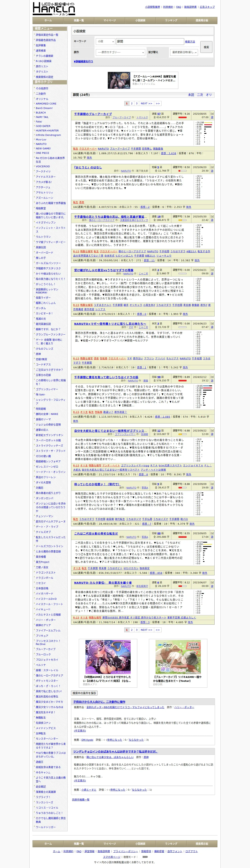Open 評価未算定作品一覧 in the search menu
Screen dimensions: 250x868
pyautogui.click(x=47, y=35)
